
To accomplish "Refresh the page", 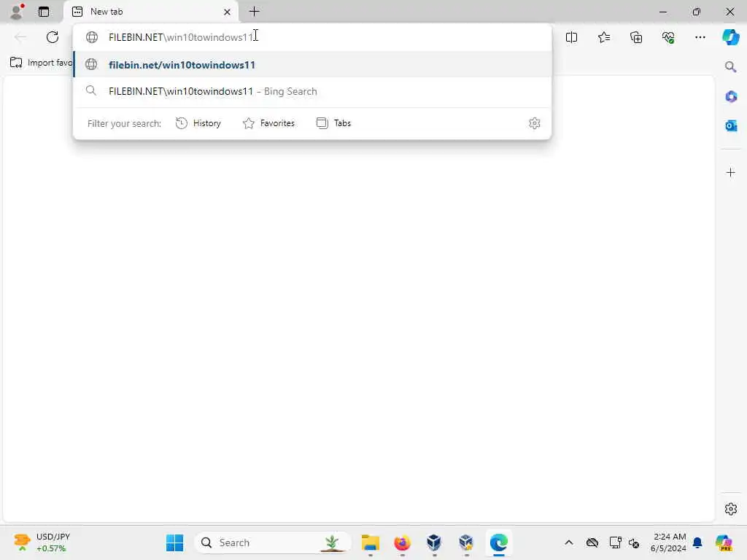I will pyautogui.click(x=53, y=37).
